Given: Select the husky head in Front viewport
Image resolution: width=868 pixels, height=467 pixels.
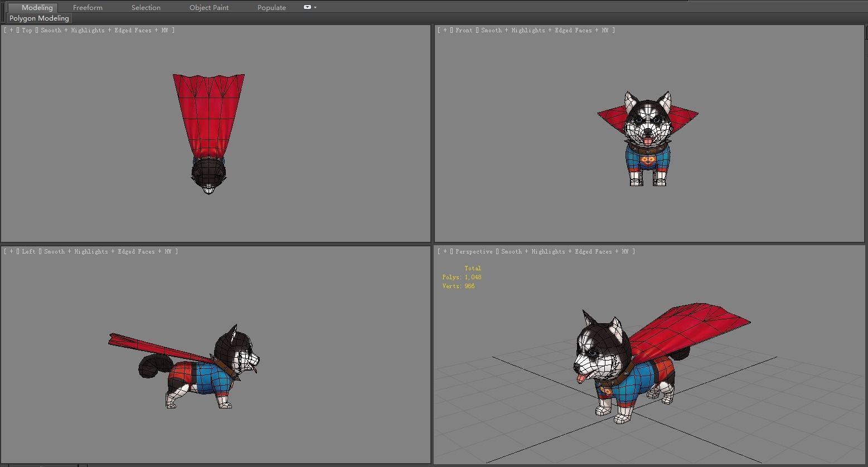Looking at the screenshot, I should (x=647, y=120).
